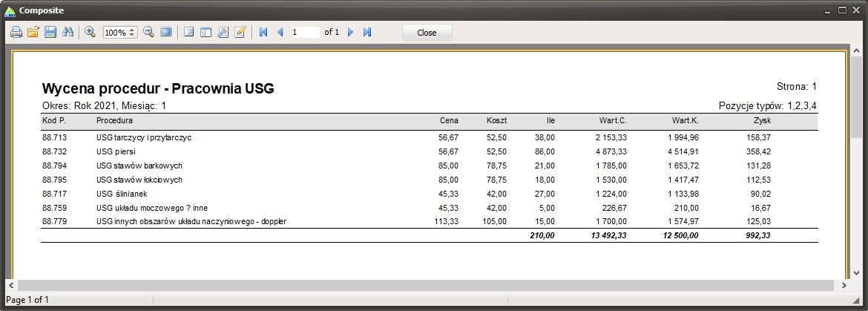Viewport: 868px width, 311px height.
Task: Switch to full screen view icon
Action: [x=166, y=33]
